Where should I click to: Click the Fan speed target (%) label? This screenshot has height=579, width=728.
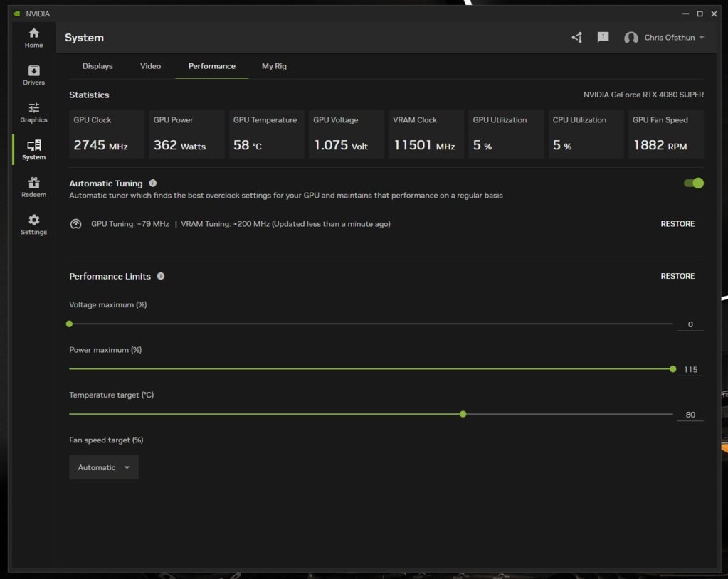tap(106, 440)
